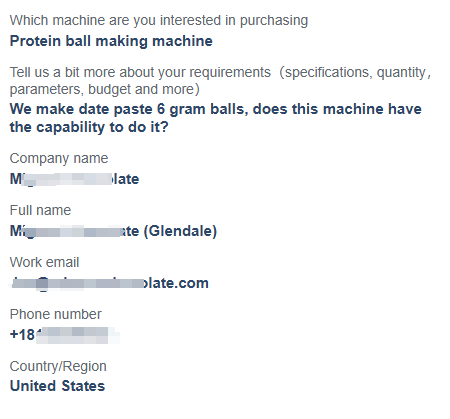Click the 'Phone number' field label
Image resolution: width=450 pixels, height=419 pixels.
click(x=56, y=314)
